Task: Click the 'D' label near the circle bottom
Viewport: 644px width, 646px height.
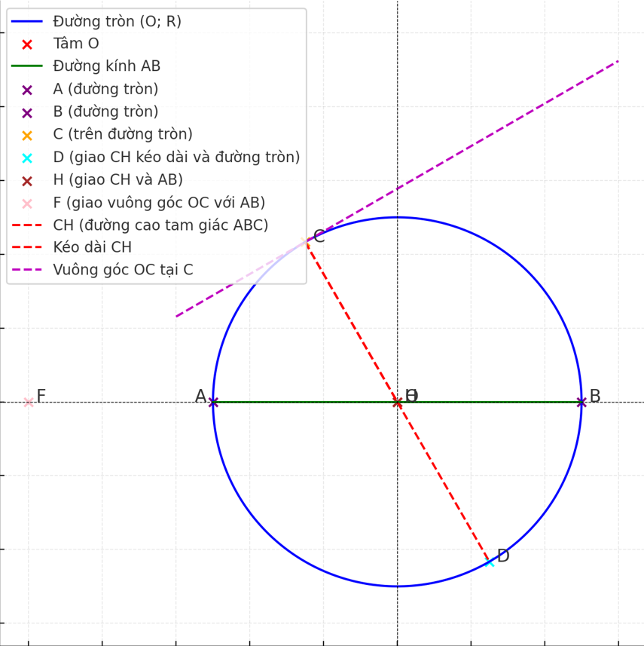Action: point(503,556)
